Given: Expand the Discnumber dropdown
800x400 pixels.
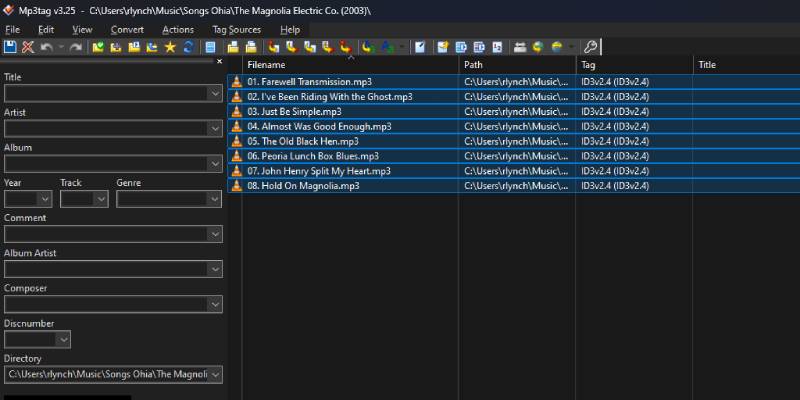Looking at the screenshot, I should click(x=63, y=340).
